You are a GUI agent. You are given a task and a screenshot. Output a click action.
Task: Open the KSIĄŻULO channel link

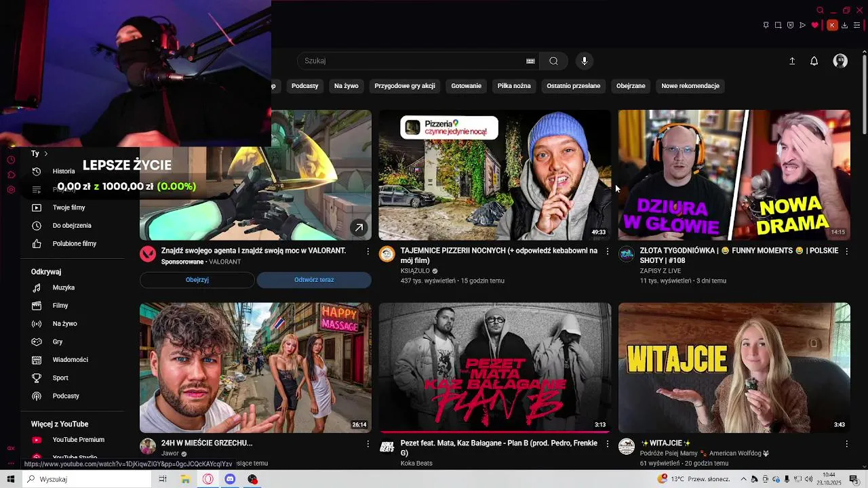pos(415,271)
